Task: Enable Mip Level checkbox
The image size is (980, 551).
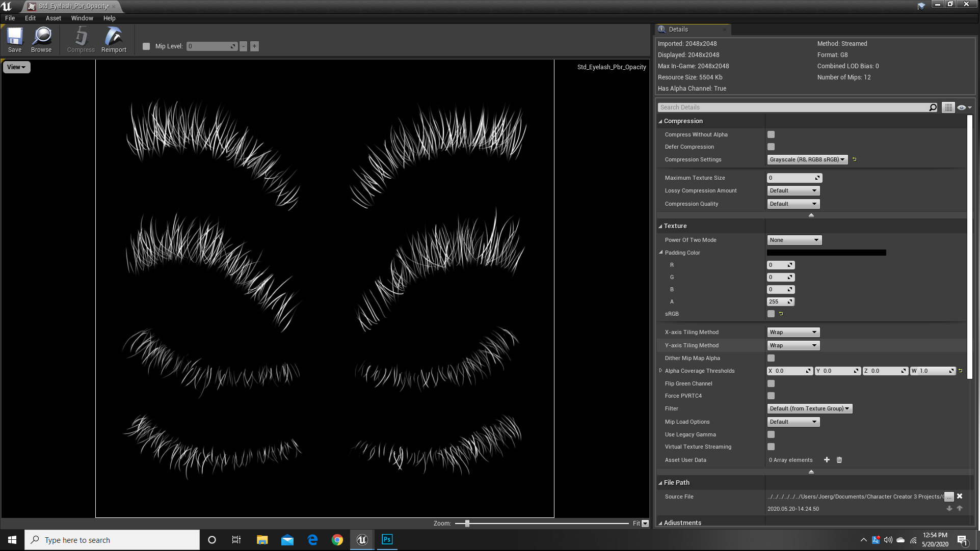Action: [146, 46]
